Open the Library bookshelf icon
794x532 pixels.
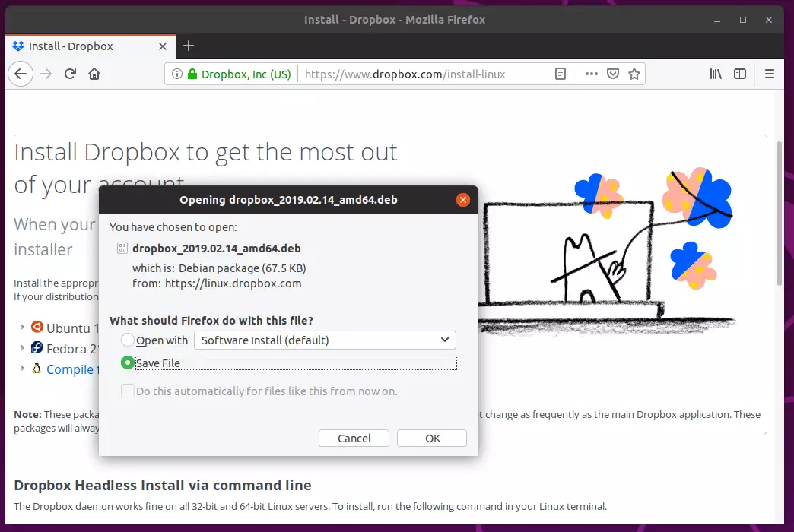(x=716, y=74)
